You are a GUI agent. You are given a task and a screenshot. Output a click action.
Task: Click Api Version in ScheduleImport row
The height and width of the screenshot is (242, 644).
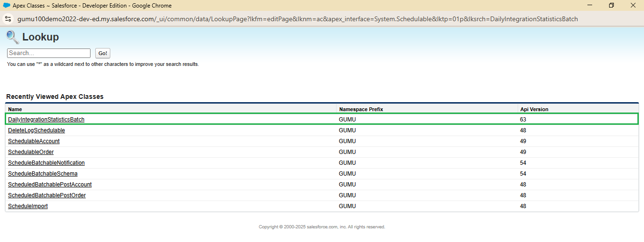523,206
